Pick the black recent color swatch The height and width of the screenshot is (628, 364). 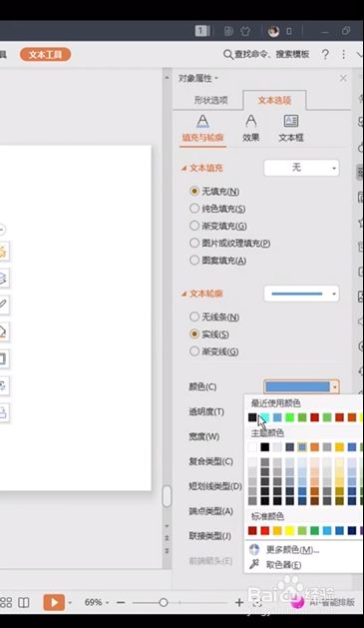pos(252,417)
